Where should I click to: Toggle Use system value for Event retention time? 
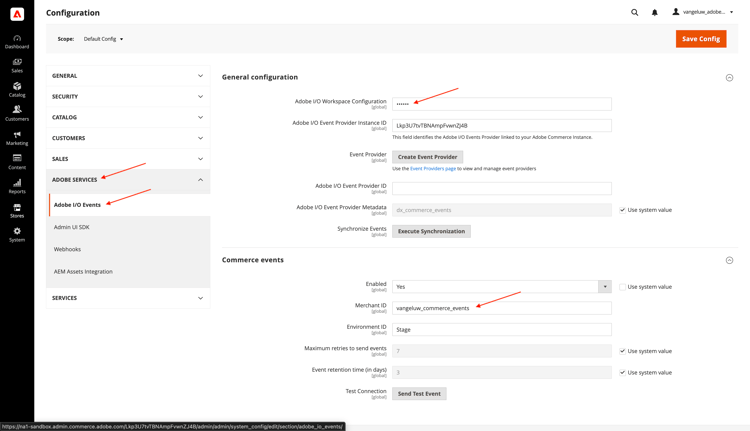tap(622, 373)
